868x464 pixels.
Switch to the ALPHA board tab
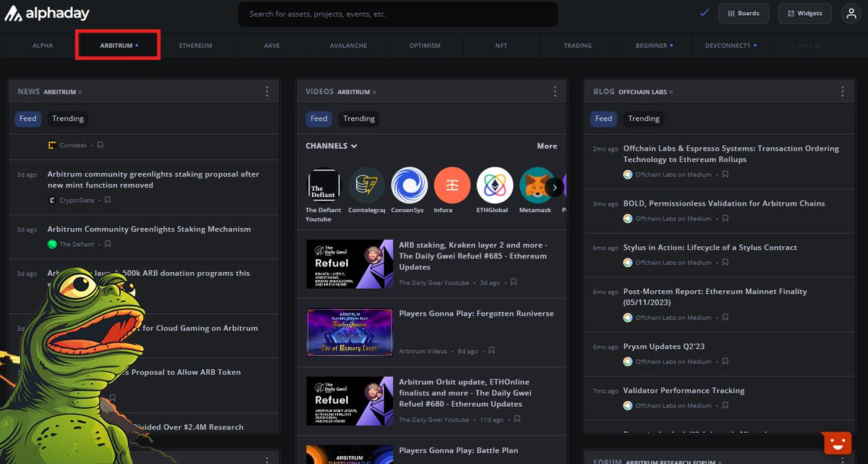[x=43, y=46]
